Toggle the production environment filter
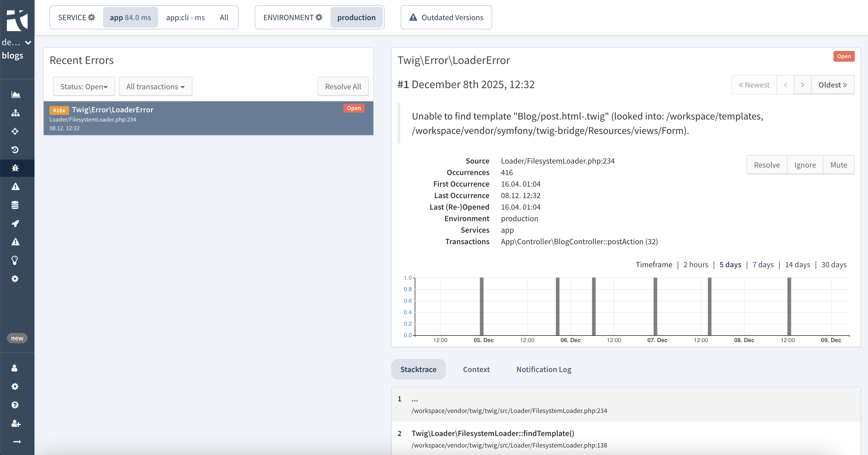The width and height of the screenshot is (868, 455). 356,18
